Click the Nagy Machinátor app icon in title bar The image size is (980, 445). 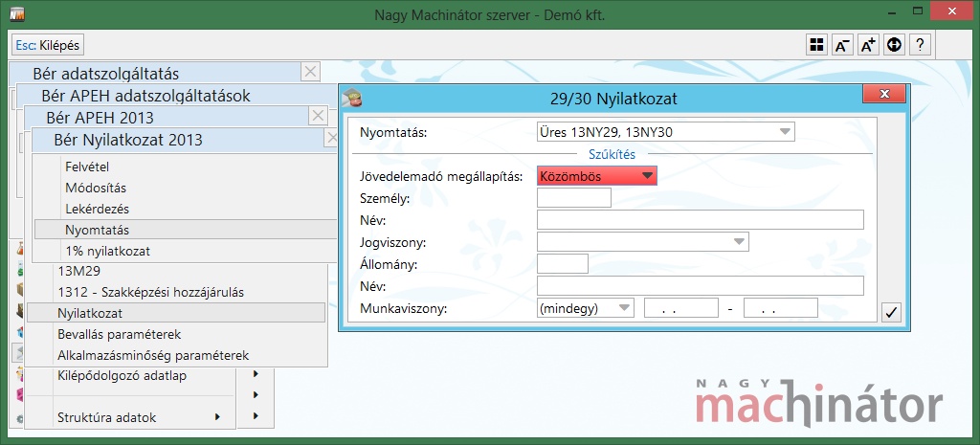coord(17,13)
